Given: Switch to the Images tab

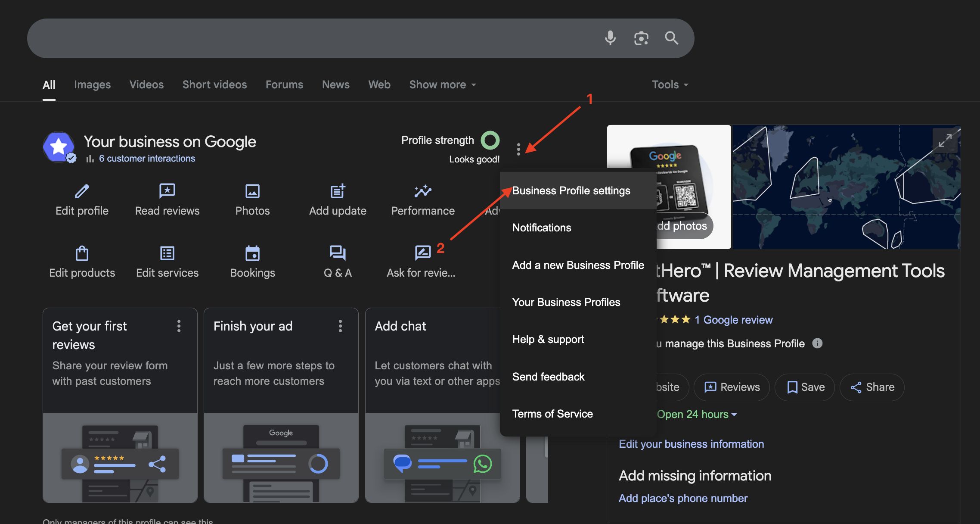Looking at the screenshot, I should click(92, 84).
